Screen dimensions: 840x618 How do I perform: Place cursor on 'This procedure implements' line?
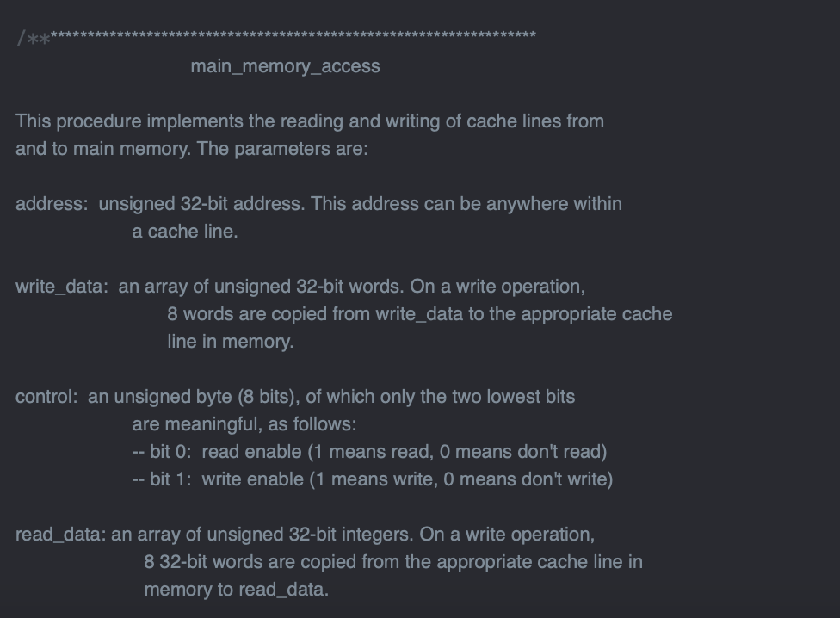tap(310, 121)
